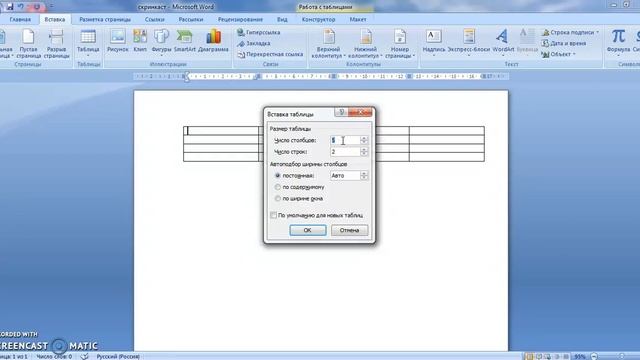Insert a page break (Разрыв страницы)

coord(56,44)
